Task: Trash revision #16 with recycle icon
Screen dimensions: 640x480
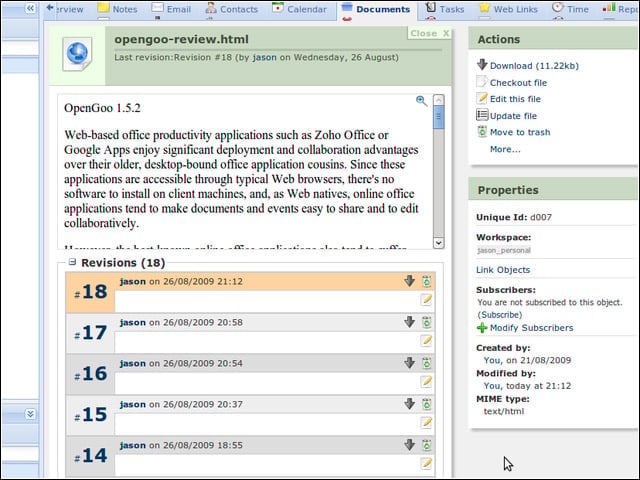Action: pyautogui.click(x=427, y=363)
